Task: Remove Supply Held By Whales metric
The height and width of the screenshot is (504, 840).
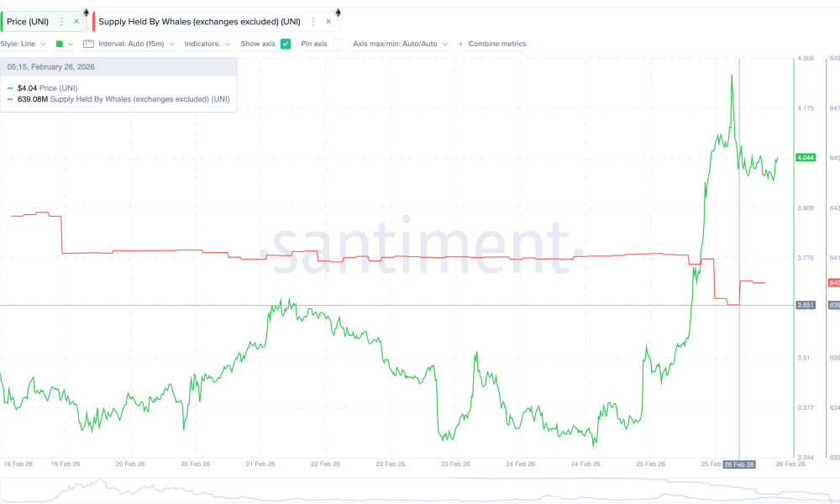Action: pos(328,21)
